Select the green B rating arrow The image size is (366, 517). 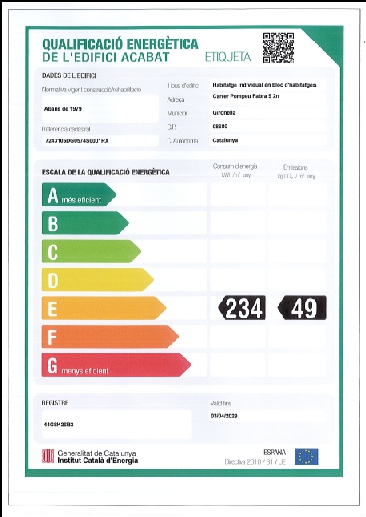coord(85,223)
